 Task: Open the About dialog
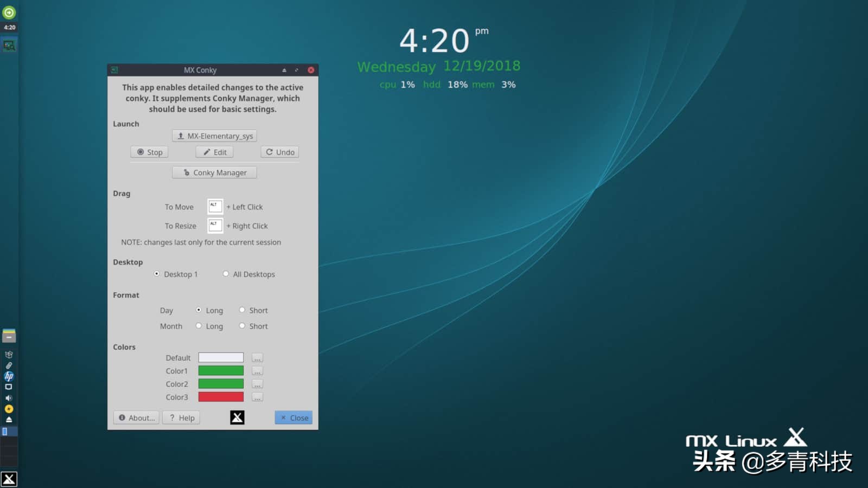[136, 418]
